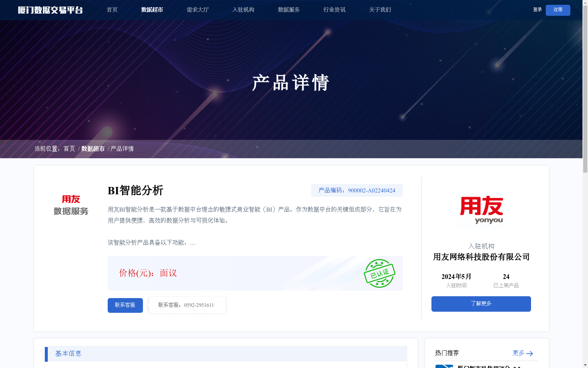
Task: Click the yonyou company logo
Action: pos(481,210)
